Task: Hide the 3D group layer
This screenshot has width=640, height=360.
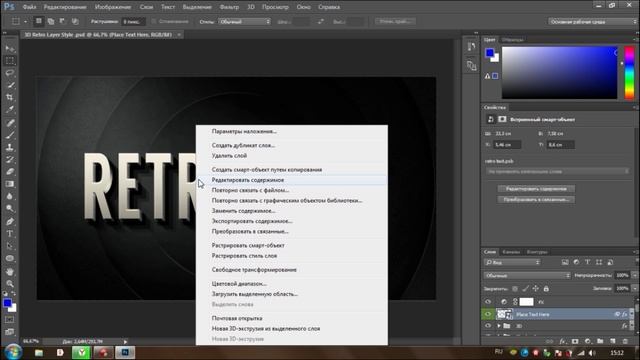Action: tap(488, 326)
